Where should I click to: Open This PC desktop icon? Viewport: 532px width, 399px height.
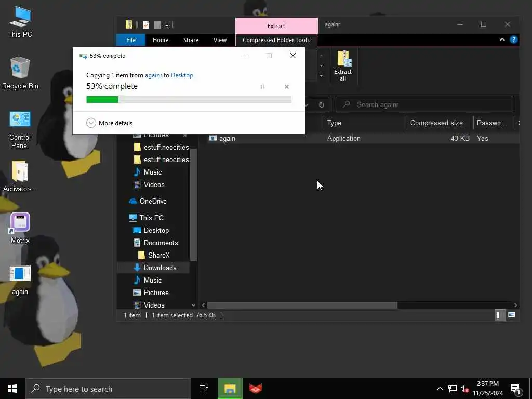(20, 22)
